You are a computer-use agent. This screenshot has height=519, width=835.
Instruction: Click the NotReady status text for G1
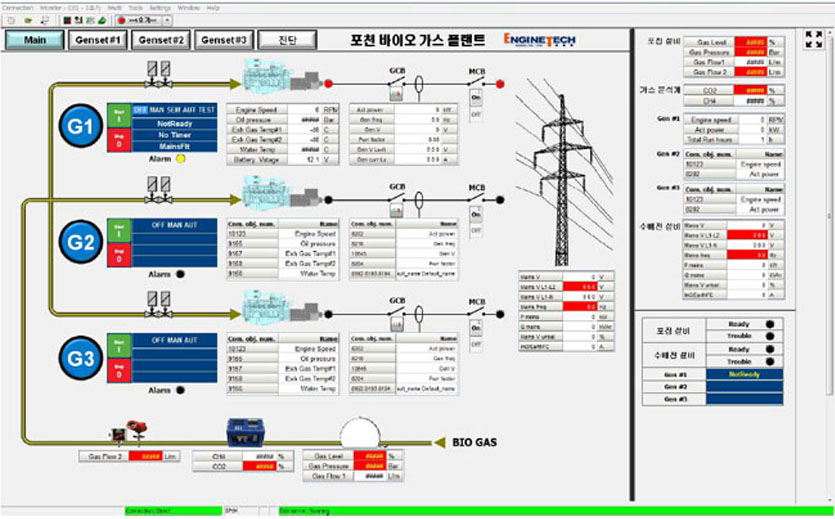pyautogui.click(x=175, y=123)
